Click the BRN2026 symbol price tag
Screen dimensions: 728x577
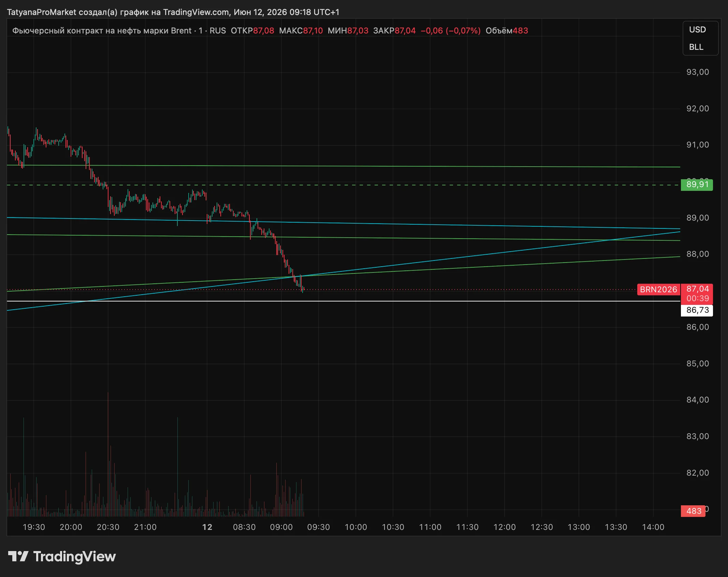coord(658,290)
